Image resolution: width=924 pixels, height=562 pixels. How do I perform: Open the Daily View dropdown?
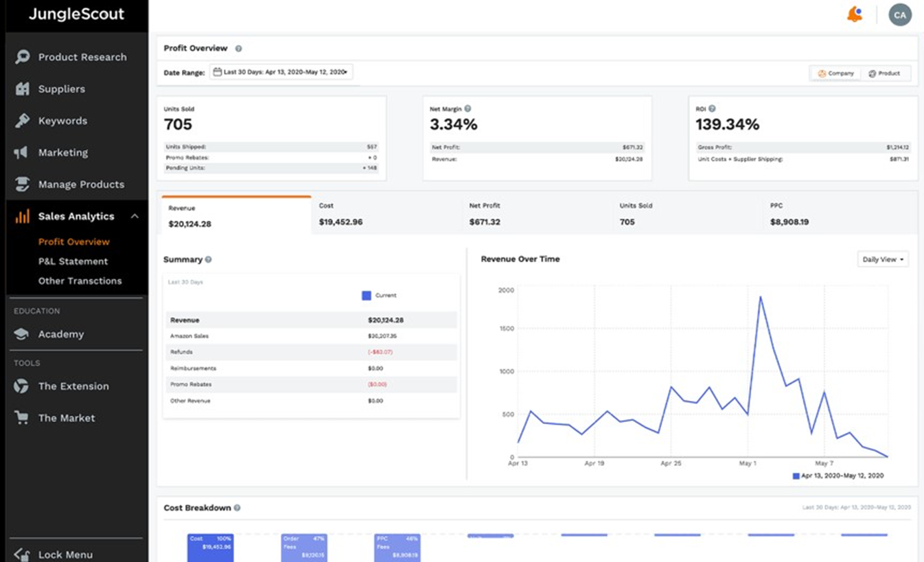click(883, 259)
